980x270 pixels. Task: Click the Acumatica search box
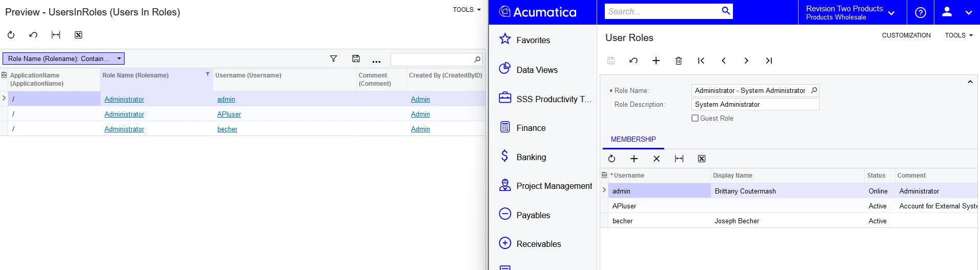point(663,11)
